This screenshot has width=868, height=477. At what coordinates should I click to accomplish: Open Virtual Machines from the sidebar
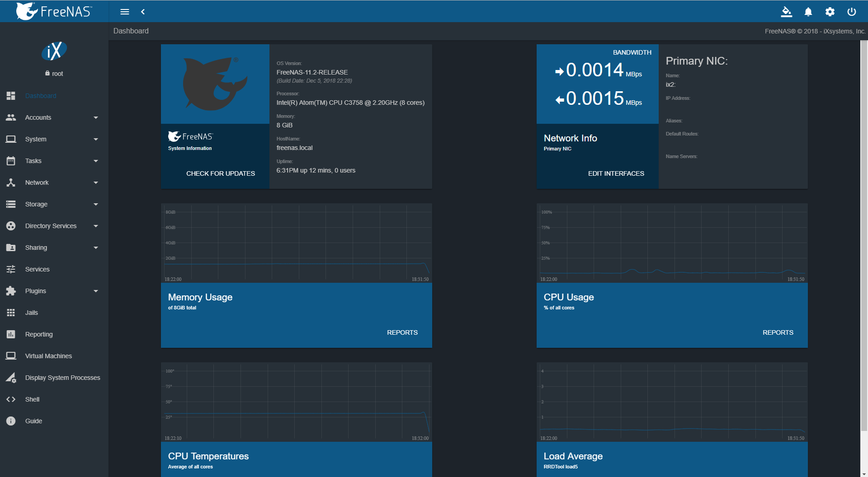(54, 356)
